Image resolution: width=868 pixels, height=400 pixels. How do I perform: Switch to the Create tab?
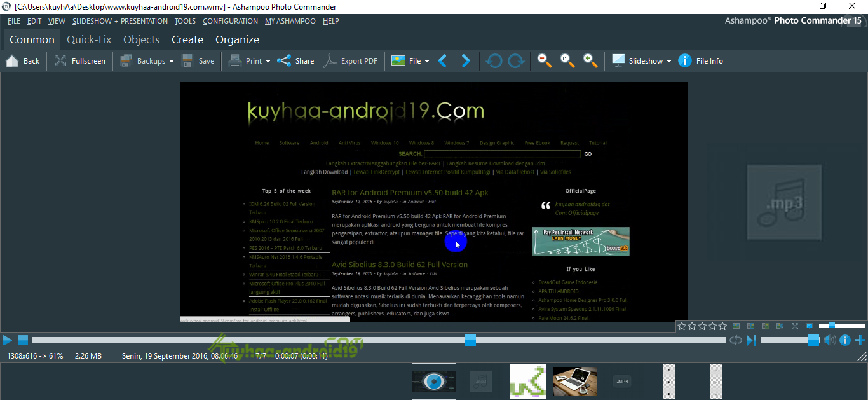pyautogui.click(x=187, y=39)
